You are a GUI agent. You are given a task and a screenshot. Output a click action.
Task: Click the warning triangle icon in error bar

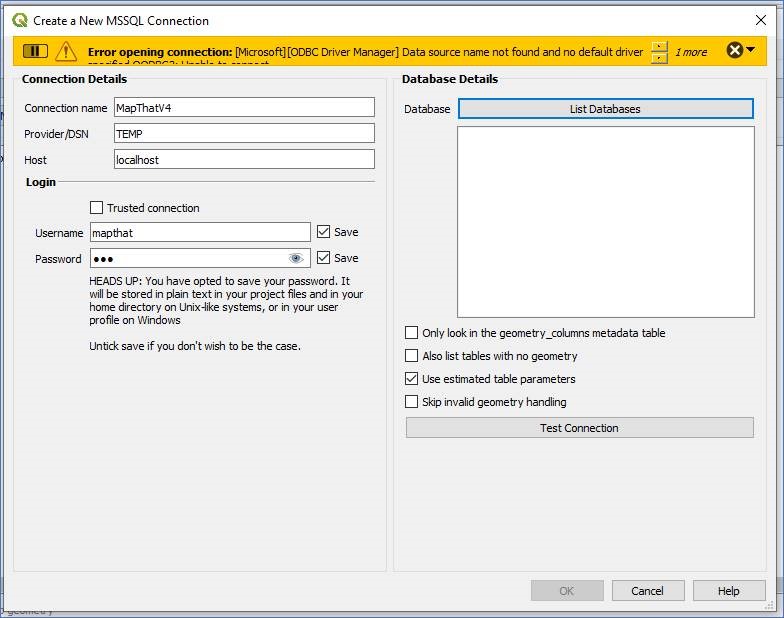click(x=66, y=51)
